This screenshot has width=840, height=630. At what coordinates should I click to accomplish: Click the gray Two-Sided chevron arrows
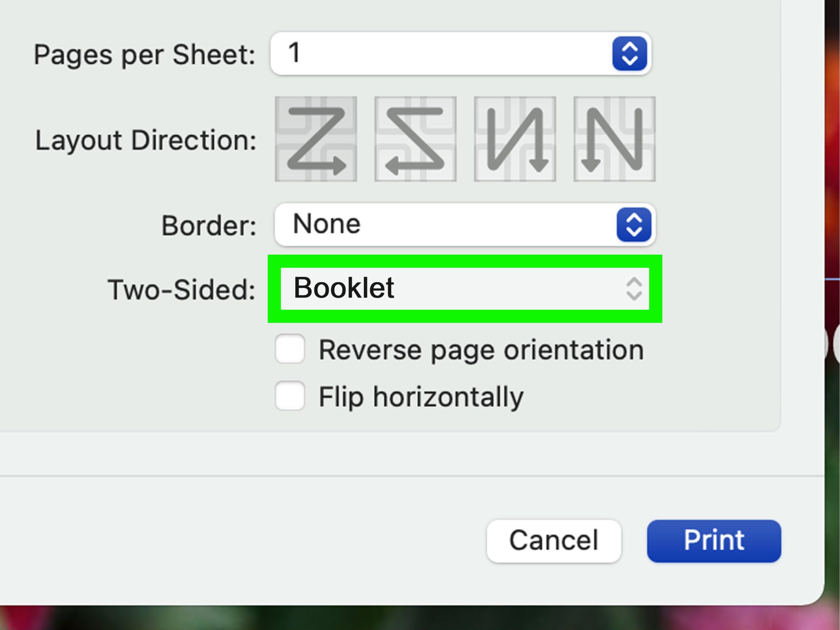point(634,289)
